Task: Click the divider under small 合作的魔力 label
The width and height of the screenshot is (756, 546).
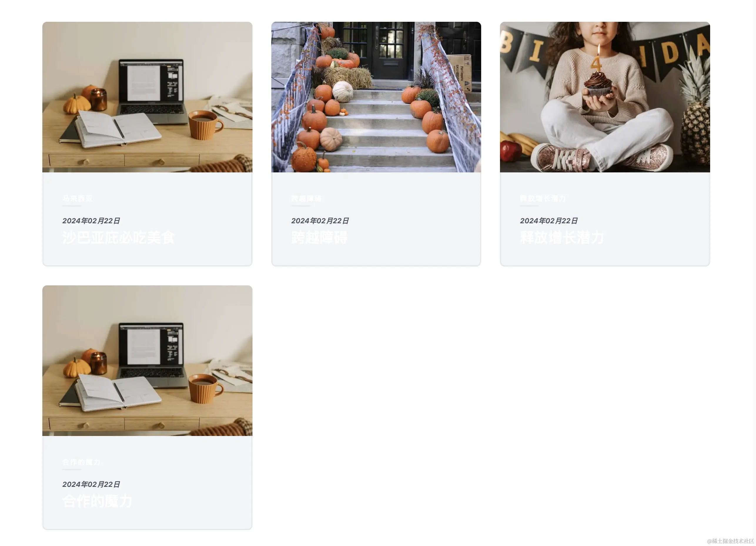Action: click(x=72, y=469)
